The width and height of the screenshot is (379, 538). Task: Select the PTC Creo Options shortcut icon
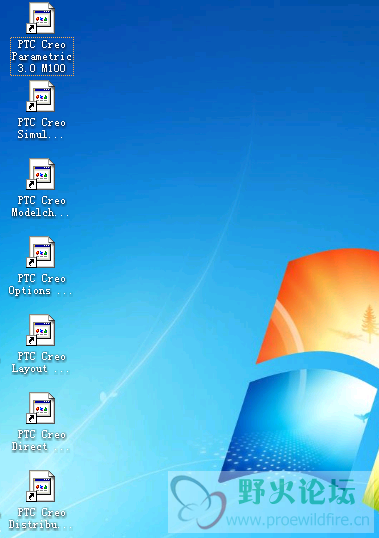pyautogui.click(x=40, y=252)
